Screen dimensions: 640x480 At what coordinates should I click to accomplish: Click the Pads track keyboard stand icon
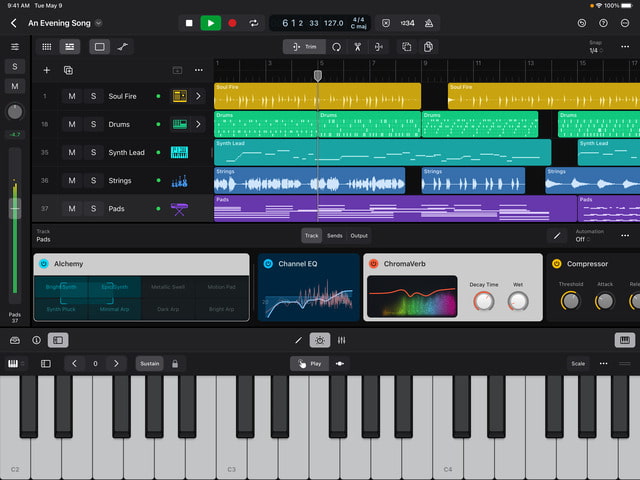(x=180, y=209)
